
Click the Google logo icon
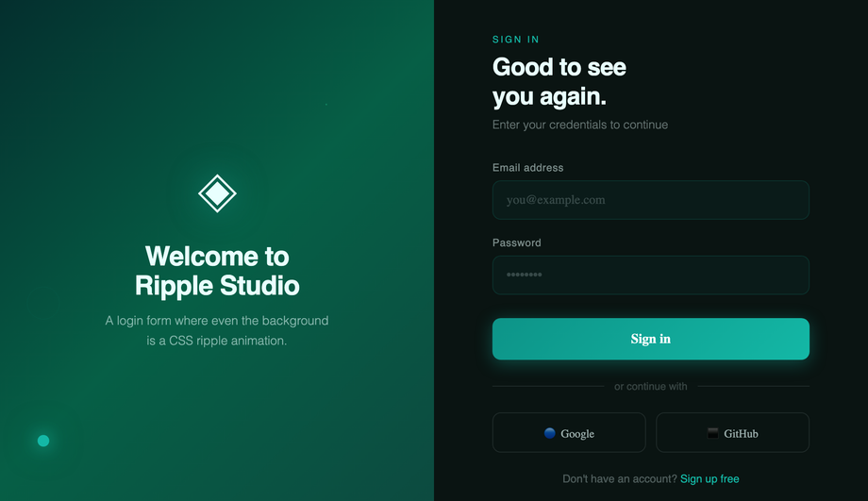pyautogui.click(x=550, y=433)
